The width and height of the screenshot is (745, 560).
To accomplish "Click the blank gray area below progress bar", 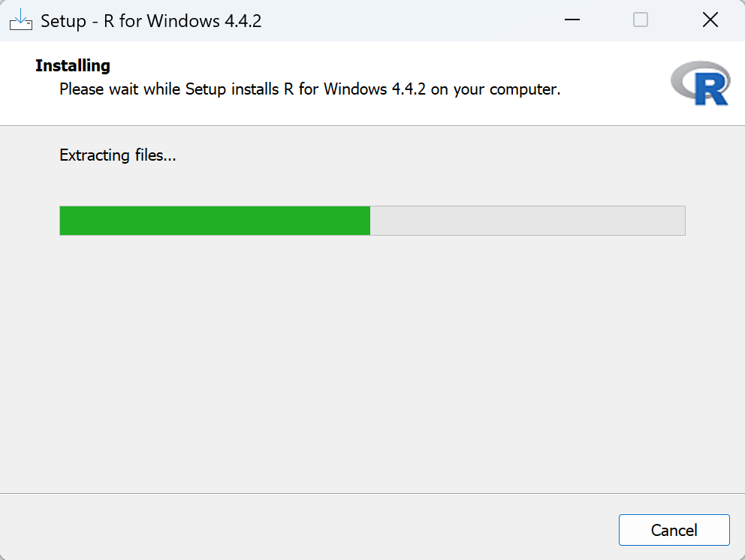I will click(x=372, y=360).
